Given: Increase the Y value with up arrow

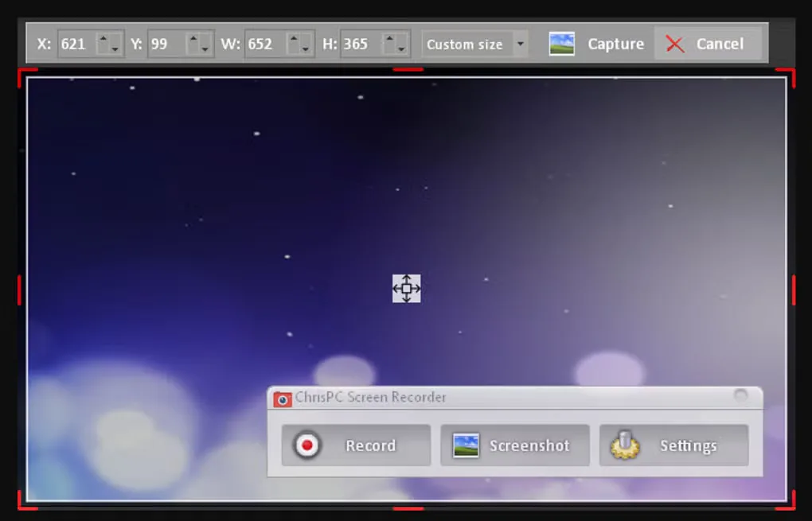Looking at the screenshot, I should 193,38.
